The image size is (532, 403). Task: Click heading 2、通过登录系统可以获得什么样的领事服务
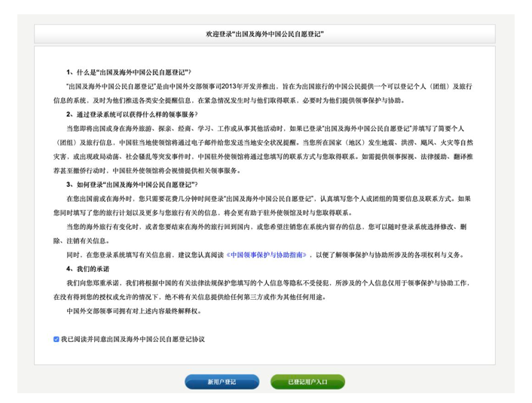(136, 114)
